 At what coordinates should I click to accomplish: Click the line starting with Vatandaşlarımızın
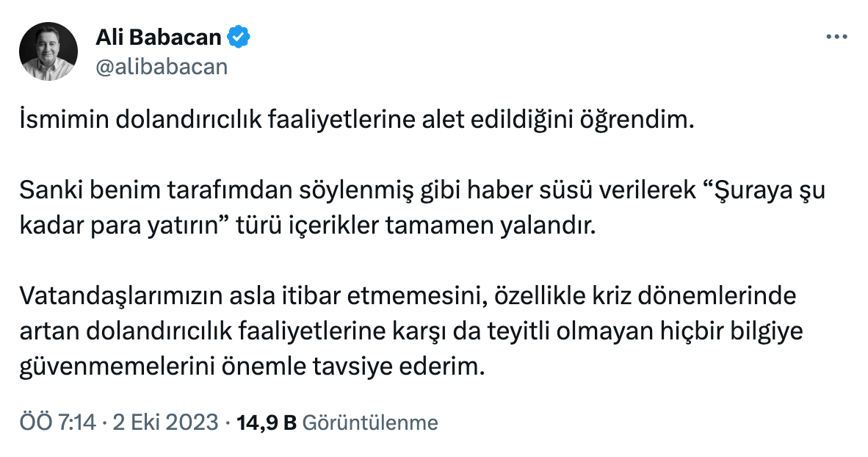407,299
